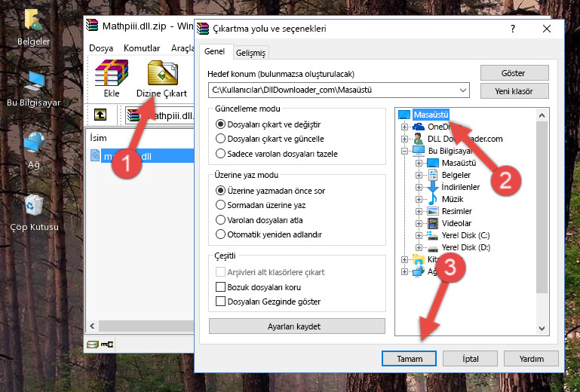580x392 pixels.
Task: Click folder tree scrollbar up arrow
Action: 542,115
